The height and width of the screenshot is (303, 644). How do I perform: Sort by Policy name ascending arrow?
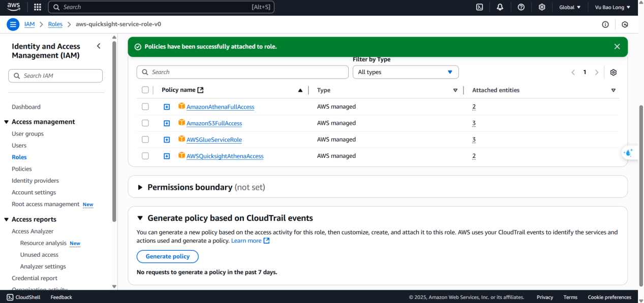[x=300, y=90]
